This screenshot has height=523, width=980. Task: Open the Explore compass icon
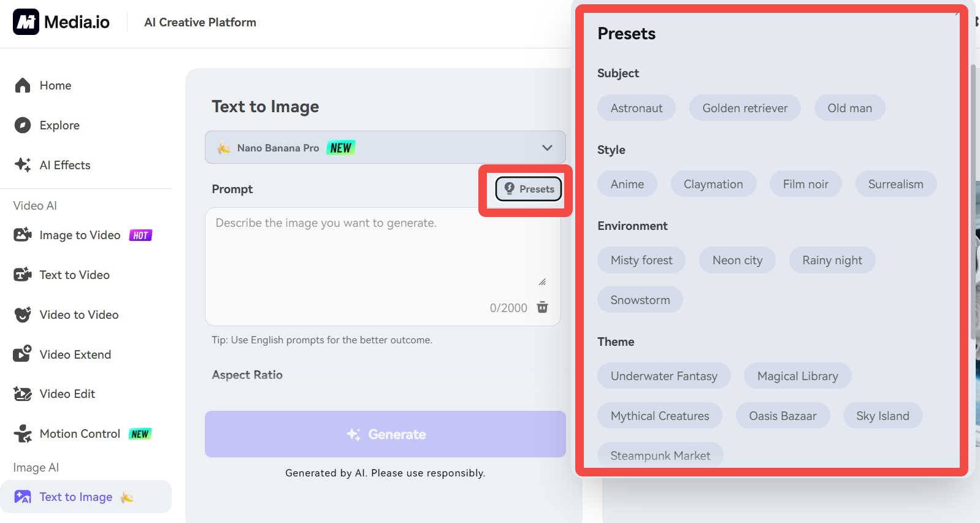pyautogui.click(x=23, y=125)
